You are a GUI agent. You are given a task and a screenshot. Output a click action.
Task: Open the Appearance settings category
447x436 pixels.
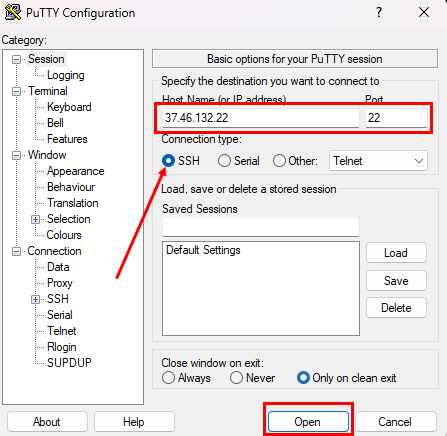(76, 171)
